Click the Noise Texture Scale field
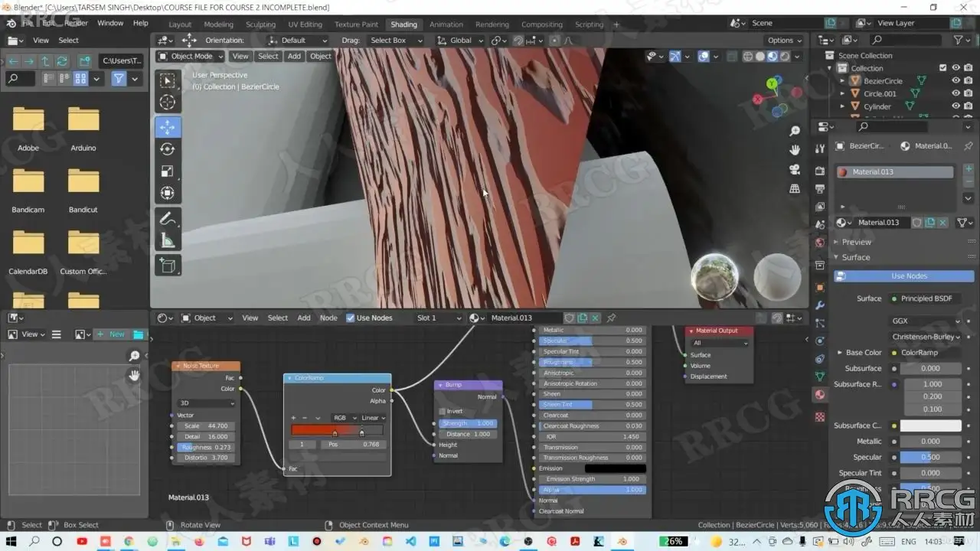This screenshot has height=551, width=980. [x=205, y=426]
